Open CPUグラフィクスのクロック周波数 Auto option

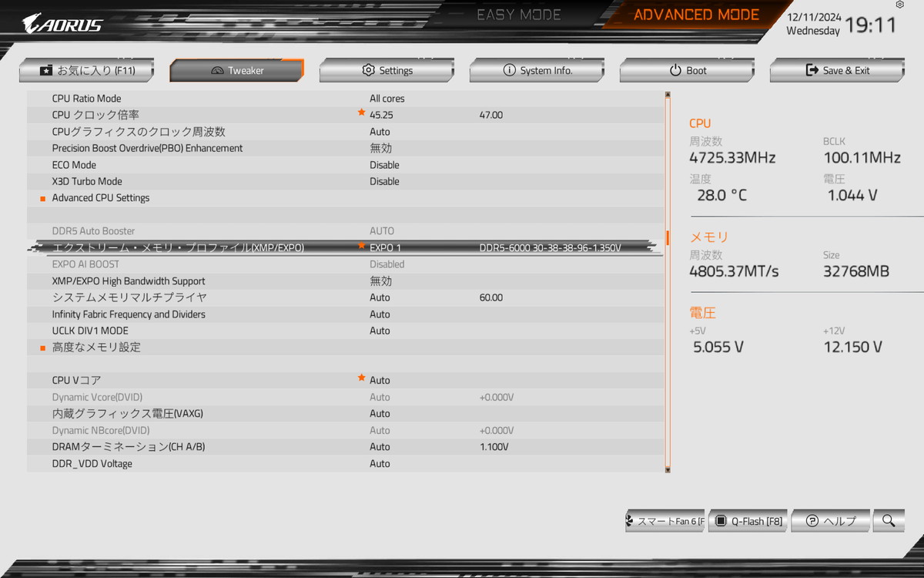(380, 132)
